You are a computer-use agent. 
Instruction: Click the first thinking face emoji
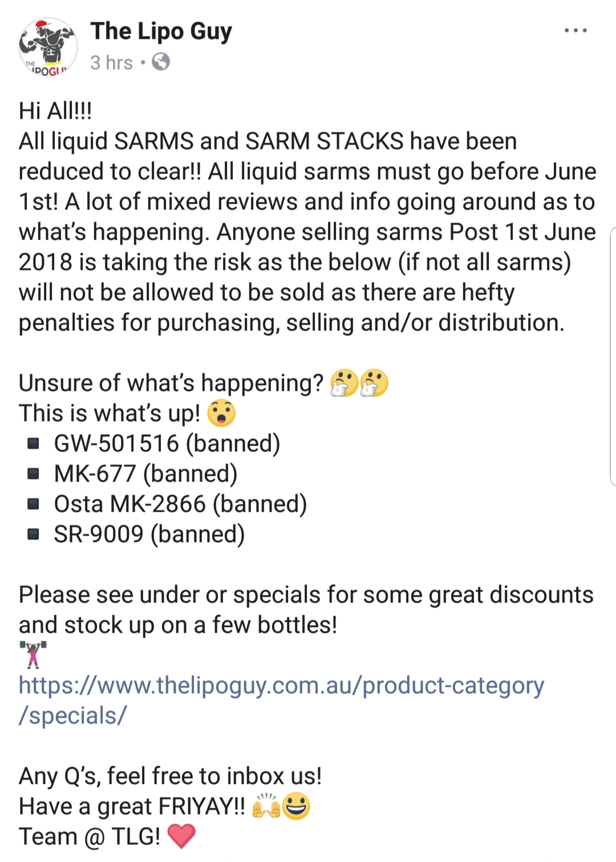tap(344, 383)
